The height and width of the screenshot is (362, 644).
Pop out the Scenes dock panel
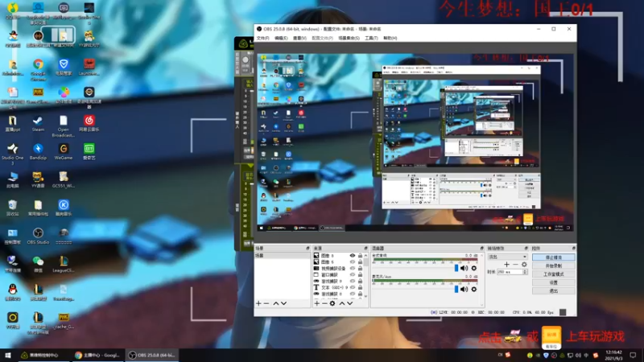[x=308, y=249]
